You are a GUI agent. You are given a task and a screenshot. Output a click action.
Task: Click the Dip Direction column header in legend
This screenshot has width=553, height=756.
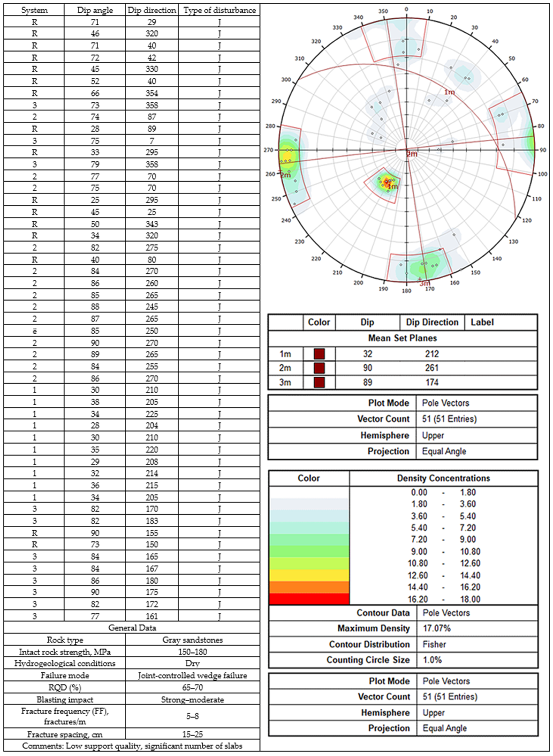point(432,322)
